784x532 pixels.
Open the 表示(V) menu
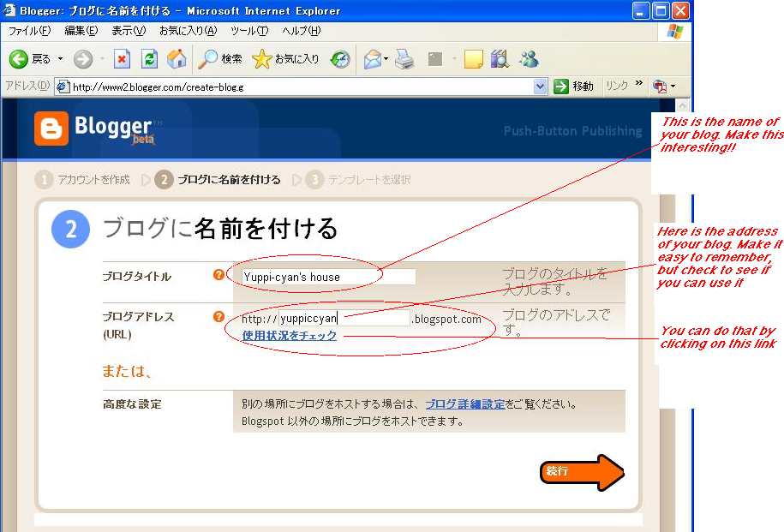[129, 31]
